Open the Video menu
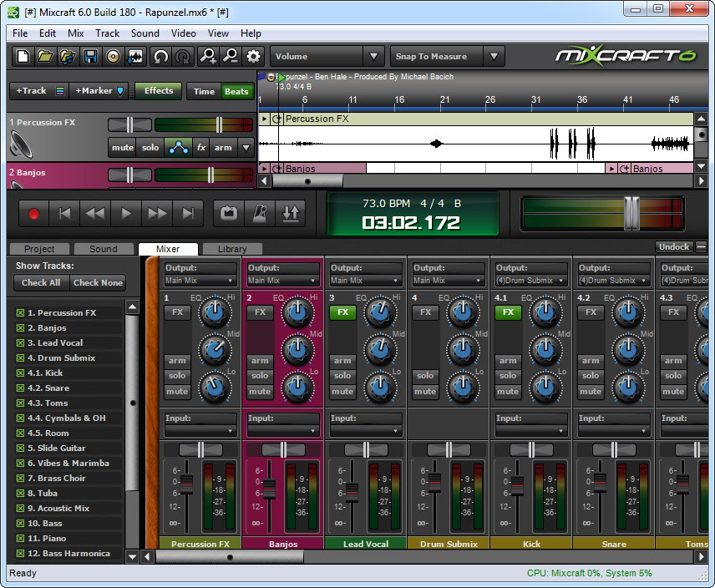This screenshot has height=588, width=715. 183,33
